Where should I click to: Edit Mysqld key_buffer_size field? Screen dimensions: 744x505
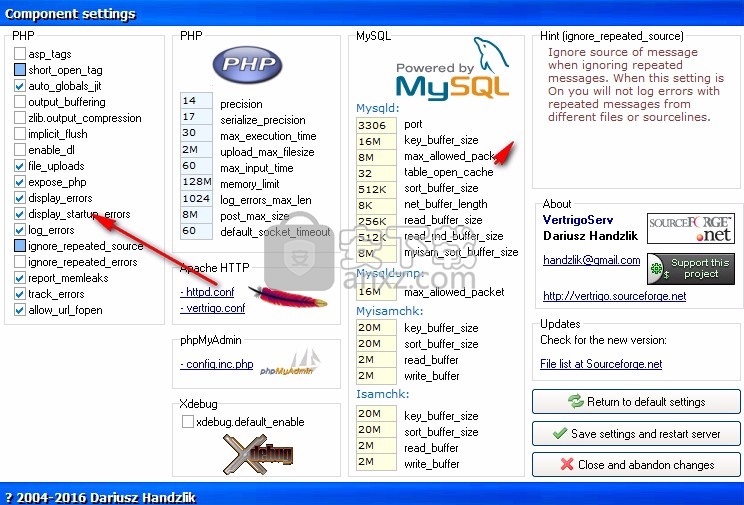pyautogui.click(x=376, y=141)
